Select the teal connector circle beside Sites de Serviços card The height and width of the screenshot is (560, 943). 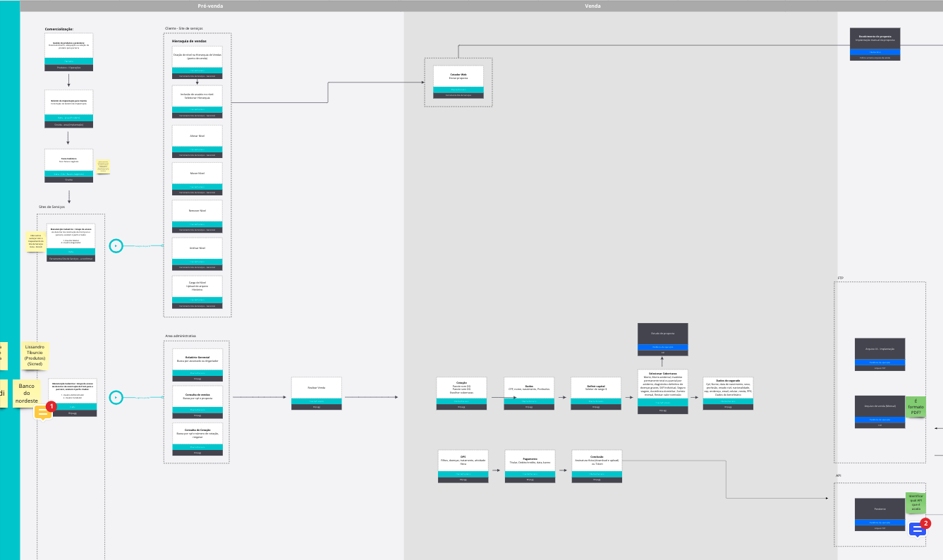pyautogui.click(x=115, y=247)
